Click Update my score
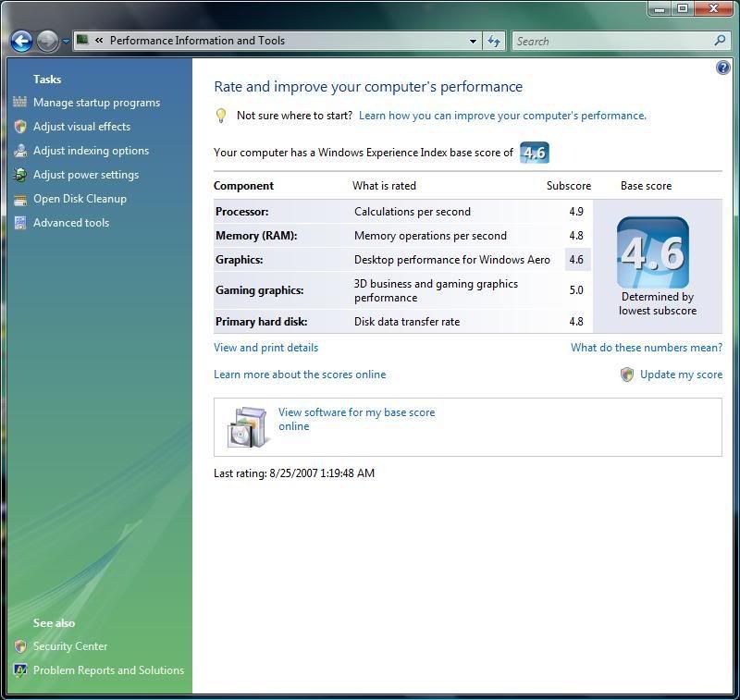This screenshot has width=740, height=700. click(x=681, y=375)
